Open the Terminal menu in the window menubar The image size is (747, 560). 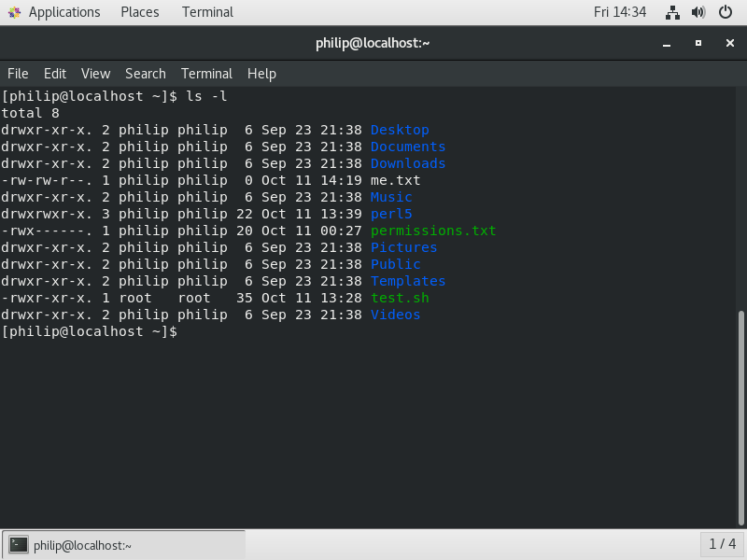206,74
